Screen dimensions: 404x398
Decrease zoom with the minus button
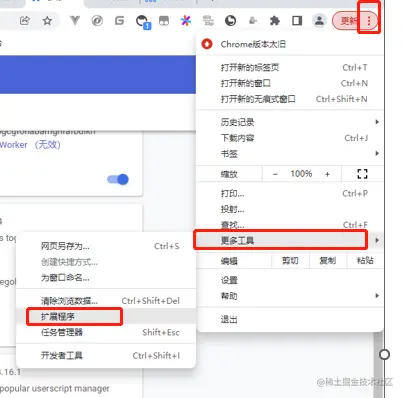point(275,174)
